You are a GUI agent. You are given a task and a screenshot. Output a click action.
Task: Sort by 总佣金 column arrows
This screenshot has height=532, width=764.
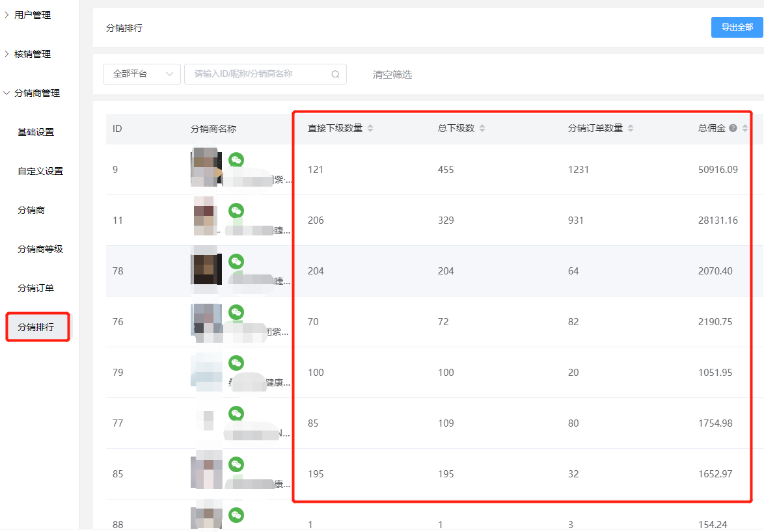(745, 128)
